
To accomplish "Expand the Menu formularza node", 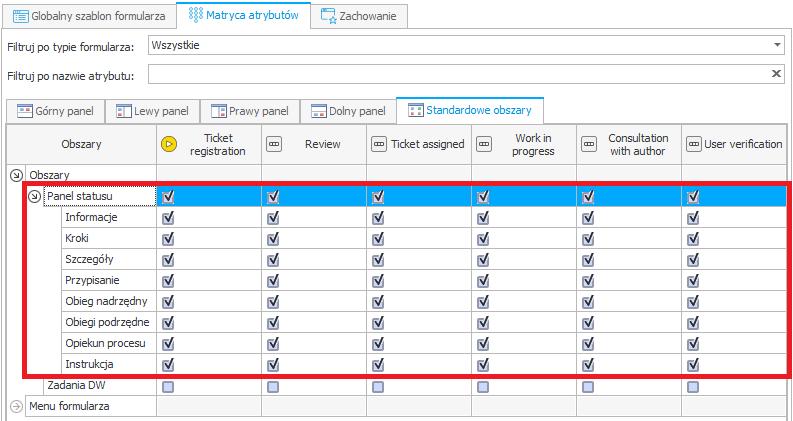I will [x=17, y=406].
